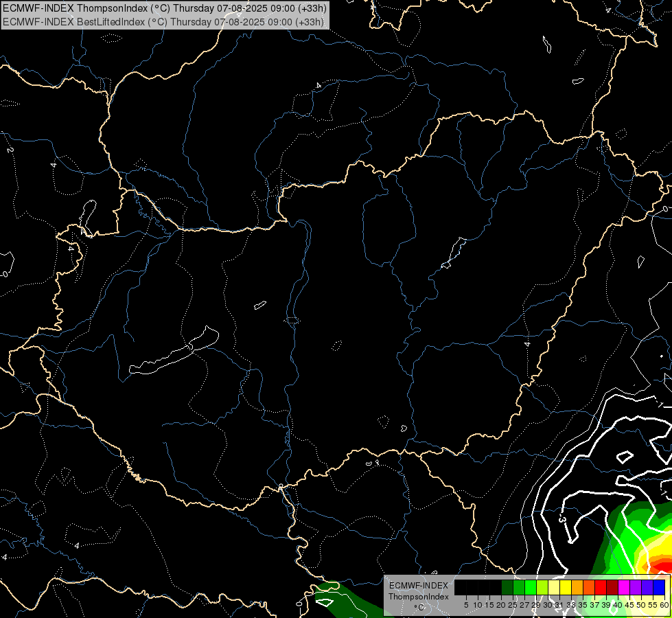The image size is (672, 618).
Task: Select the medium green 25–27 legend swatch
Action: [x=519, y=587]
